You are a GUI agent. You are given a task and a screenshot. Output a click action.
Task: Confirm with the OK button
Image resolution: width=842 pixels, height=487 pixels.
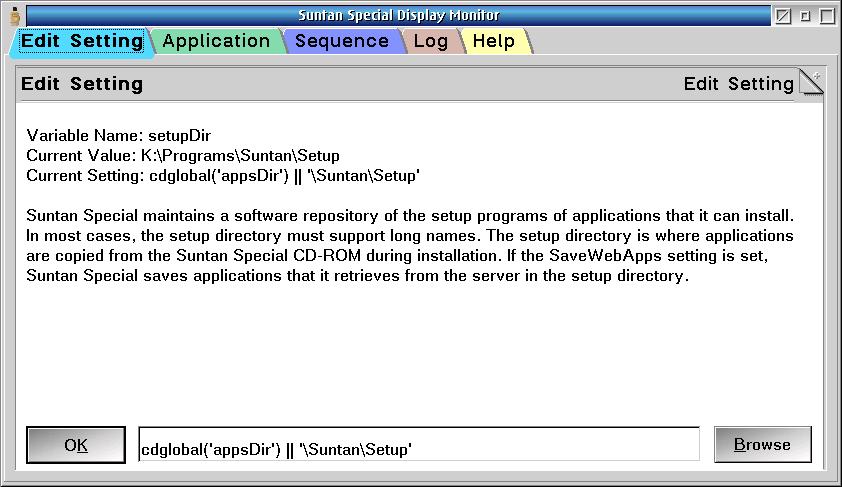tap(76, 445)
